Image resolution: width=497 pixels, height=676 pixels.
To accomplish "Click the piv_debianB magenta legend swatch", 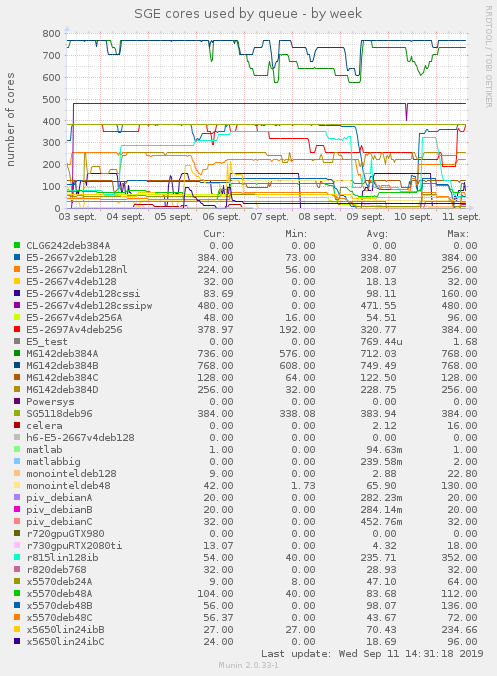I will (17, 510).
